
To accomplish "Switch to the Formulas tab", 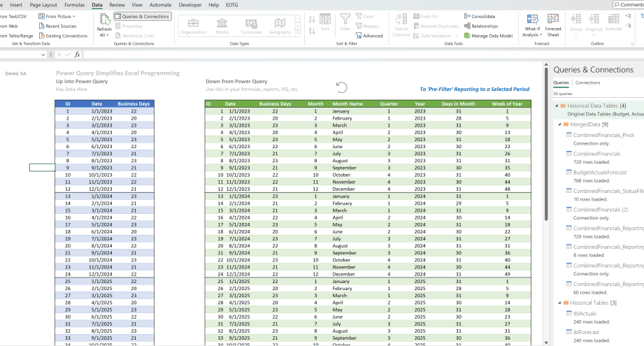I will (x=74, y=5).
